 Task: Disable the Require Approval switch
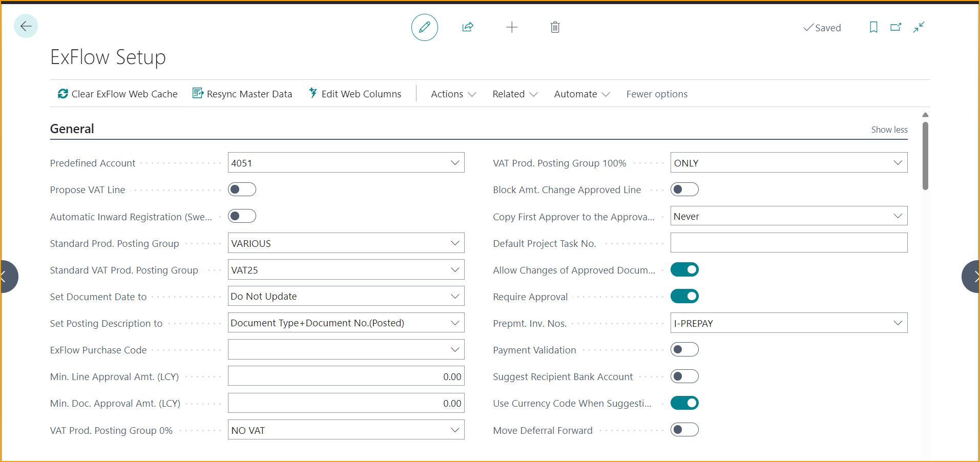click(x=684, y=296)
